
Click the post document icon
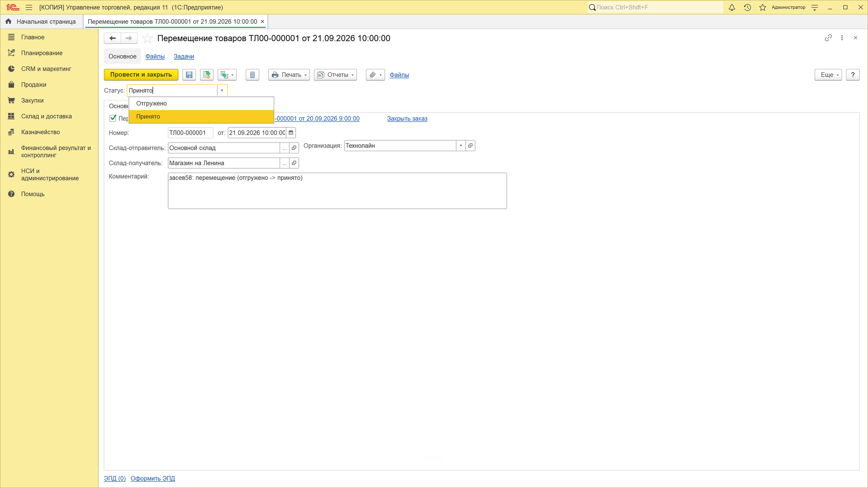click(x=207, y=75)
